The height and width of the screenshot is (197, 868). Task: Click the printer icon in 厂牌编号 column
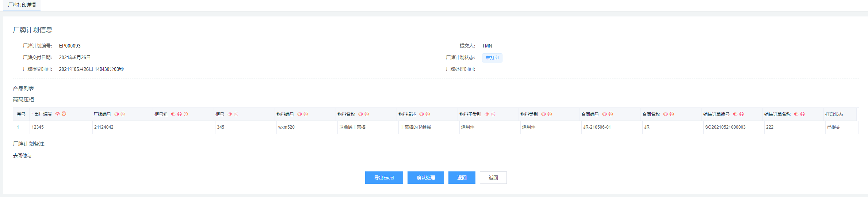coord(123,114)
